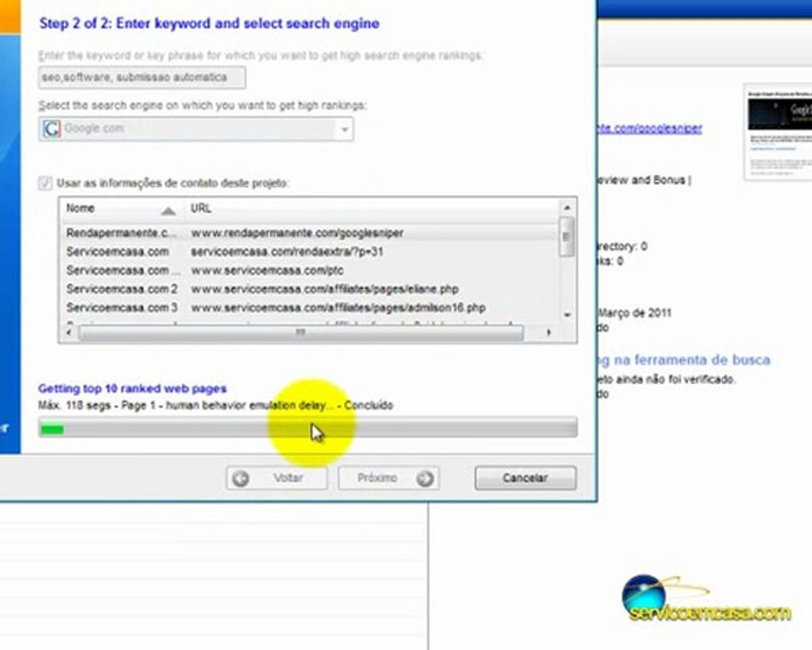The height and width of the screenshot is (650, 812).
Task: Click 'na ferramenta de busca' heading in background window
Action: [691, 359]
